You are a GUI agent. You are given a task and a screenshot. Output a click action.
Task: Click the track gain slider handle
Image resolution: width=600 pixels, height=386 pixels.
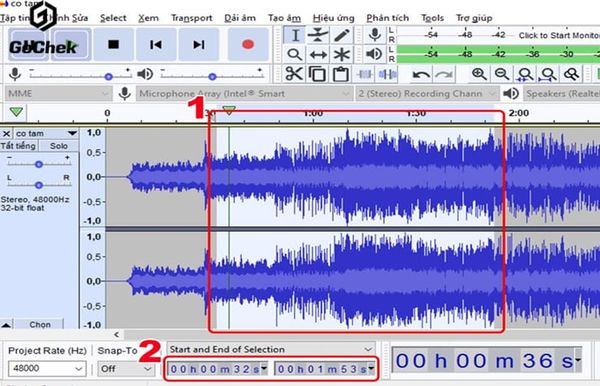pos(39,164)
